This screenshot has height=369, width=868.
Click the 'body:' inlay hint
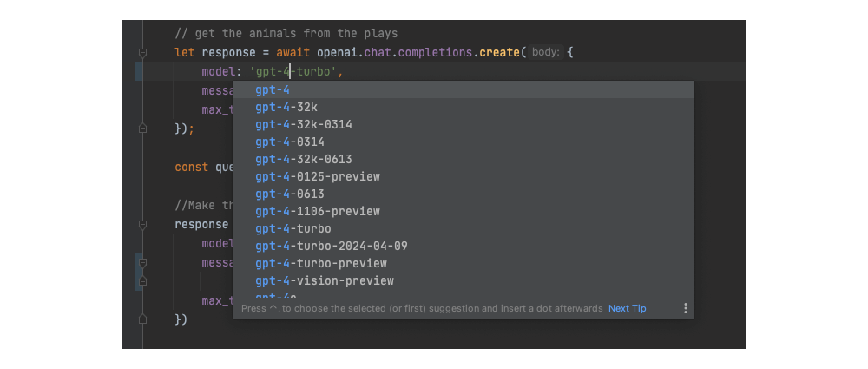tap(545, 53)
